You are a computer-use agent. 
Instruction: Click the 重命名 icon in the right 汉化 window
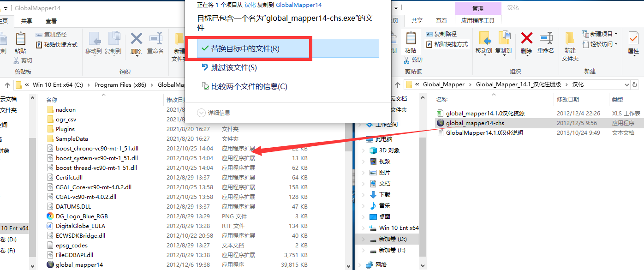coord(546,39)
